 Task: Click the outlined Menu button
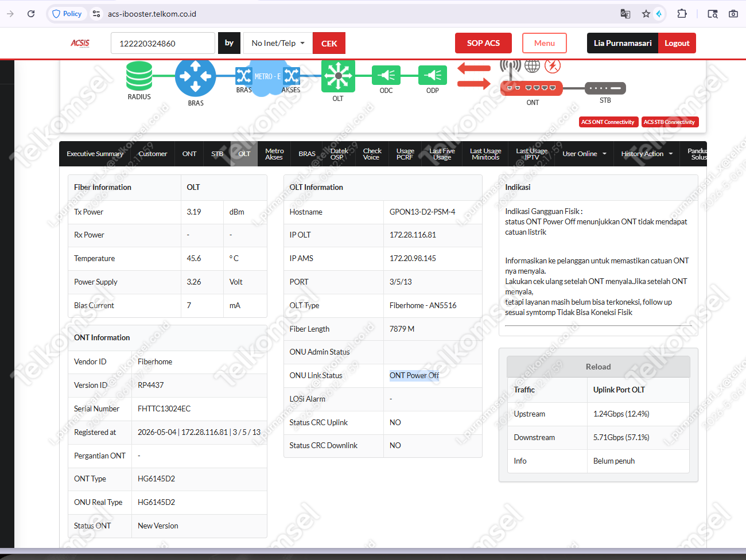545,43
